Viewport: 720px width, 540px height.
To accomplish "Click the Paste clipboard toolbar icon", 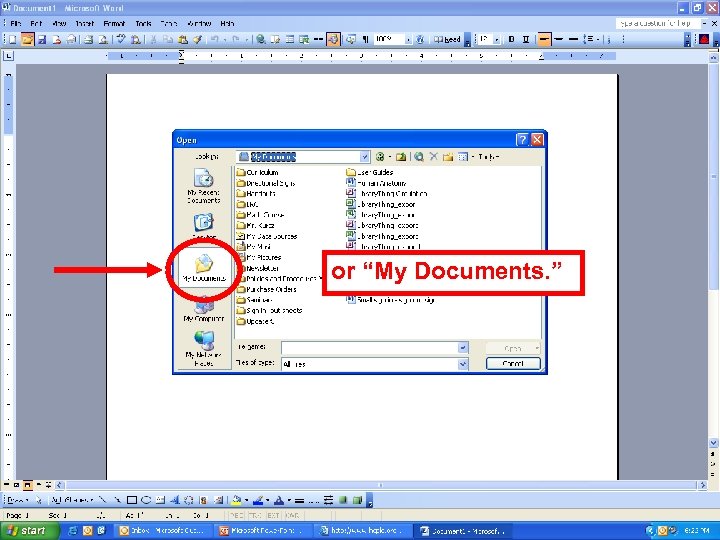I will point(183,39).
